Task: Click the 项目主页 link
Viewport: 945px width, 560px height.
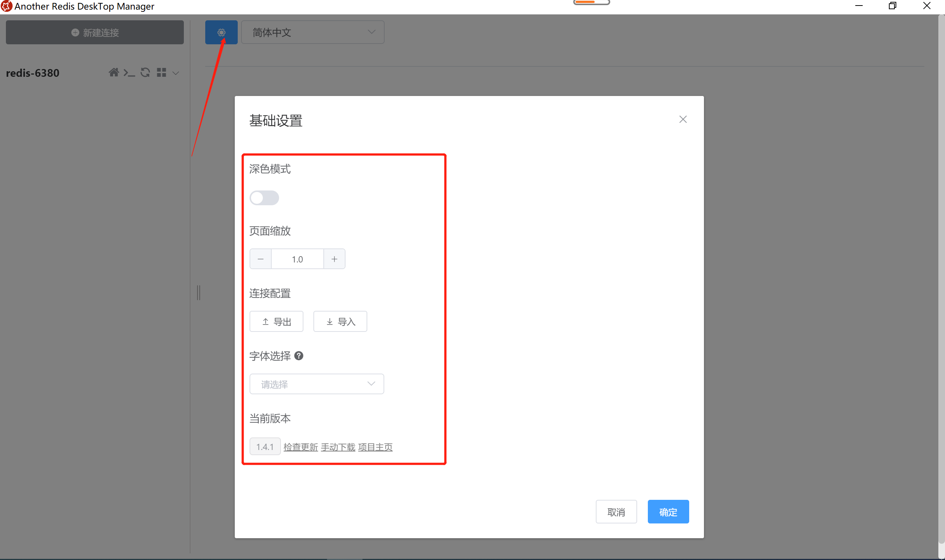Action: (x=375, y=447)
